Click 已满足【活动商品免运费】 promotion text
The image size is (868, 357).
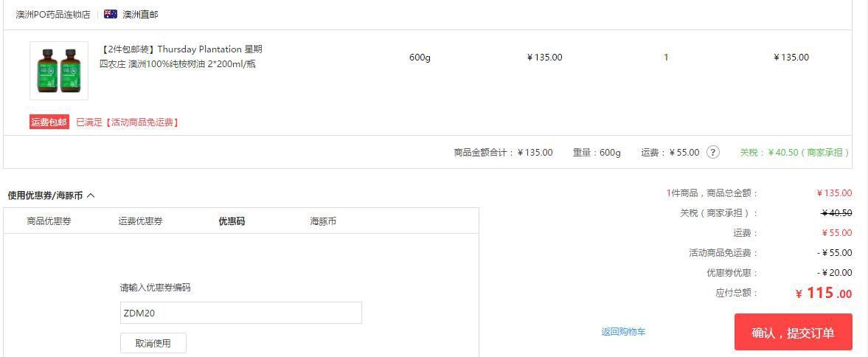pyautogui.click(x=128, y=122)
